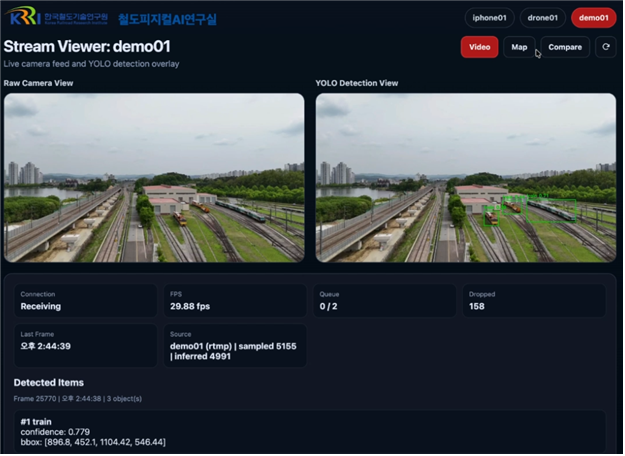Click the Queue 0 / 2 card

point(385,301)
